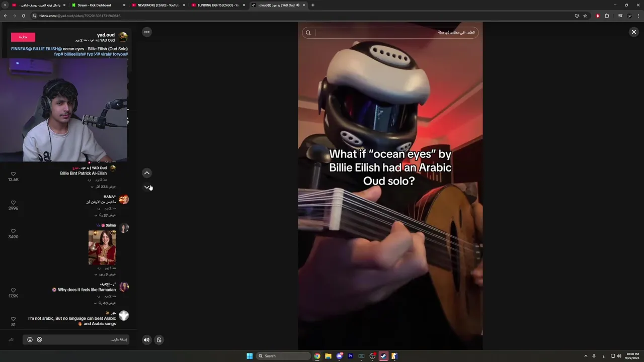Open Salma's image attachment thumbnail

102,247
